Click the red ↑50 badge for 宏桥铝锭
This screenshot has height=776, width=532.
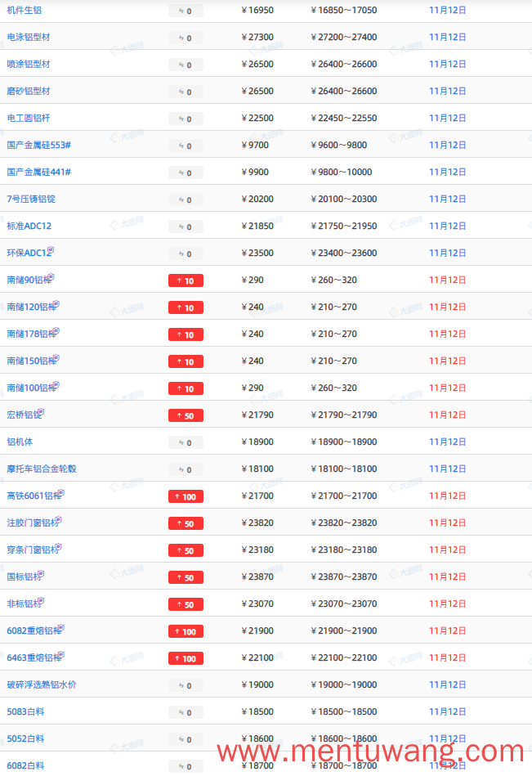coord(186,415)
